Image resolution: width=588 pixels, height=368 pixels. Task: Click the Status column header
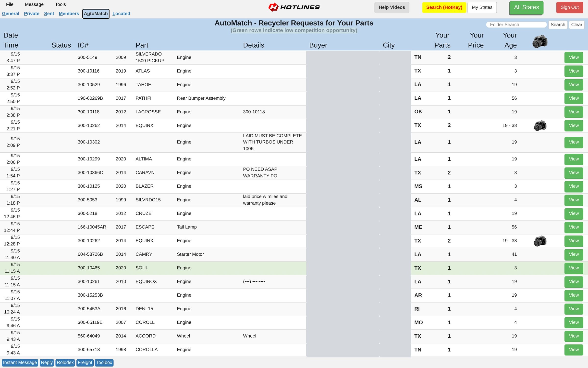point(61,45)
